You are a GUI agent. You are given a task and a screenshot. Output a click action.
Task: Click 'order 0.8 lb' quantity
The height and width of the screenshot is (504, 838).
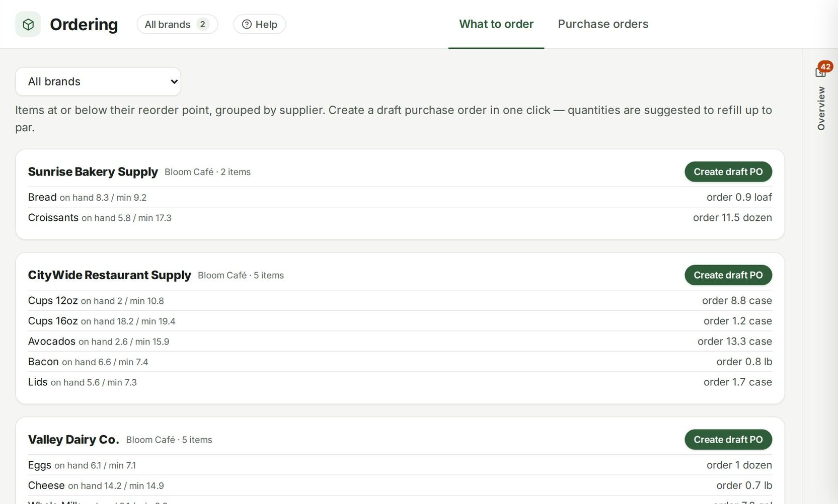pyautogui.click(x=744, y=362)
